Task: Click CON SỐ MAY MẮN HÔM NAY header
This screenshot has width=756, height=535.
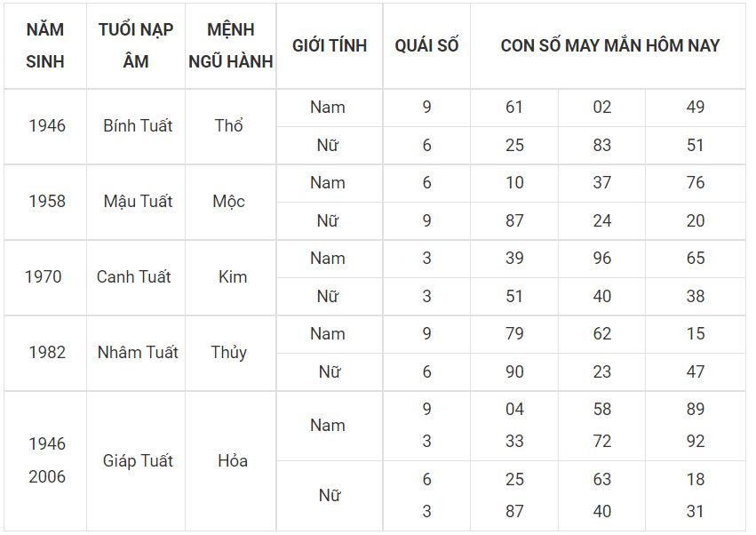Action: 610,45
